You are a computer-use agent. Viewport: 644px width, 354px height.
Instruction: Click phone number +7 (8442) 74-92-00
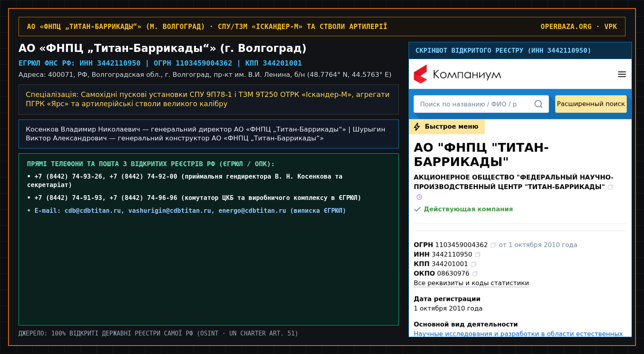pyautogui.click(x=143, y=177)
